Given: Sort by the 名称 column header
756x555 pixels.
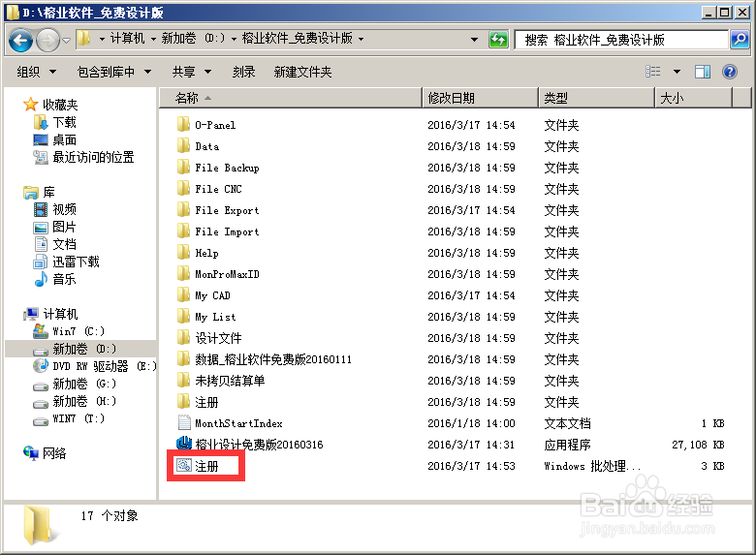Looking at the screenshot, I should click(291, 98).
